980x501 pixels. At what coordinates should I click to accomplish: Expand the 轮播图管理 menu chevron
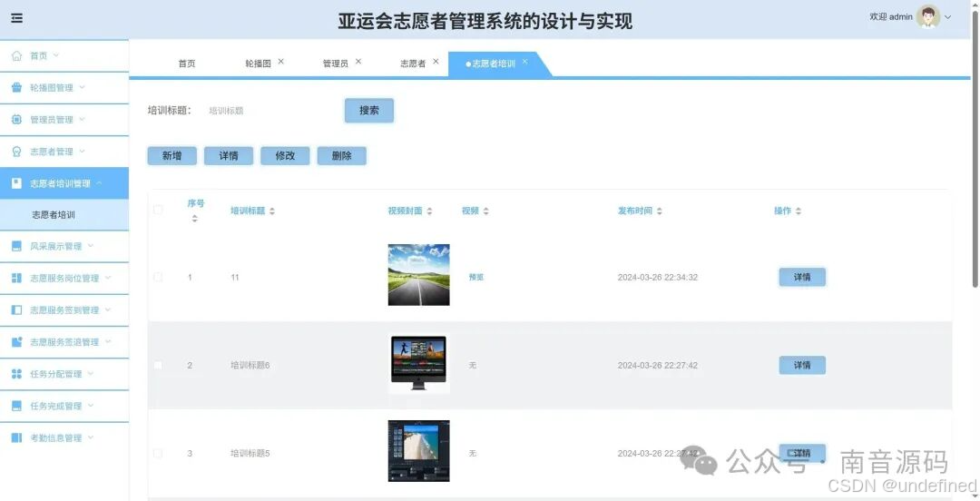click(82, 87)
